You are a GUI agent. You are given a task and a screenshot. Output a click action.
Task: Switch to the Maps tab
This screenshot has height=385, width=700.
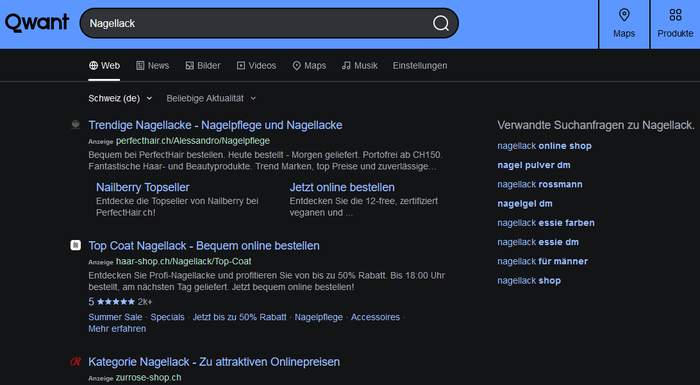click(309, 66)
